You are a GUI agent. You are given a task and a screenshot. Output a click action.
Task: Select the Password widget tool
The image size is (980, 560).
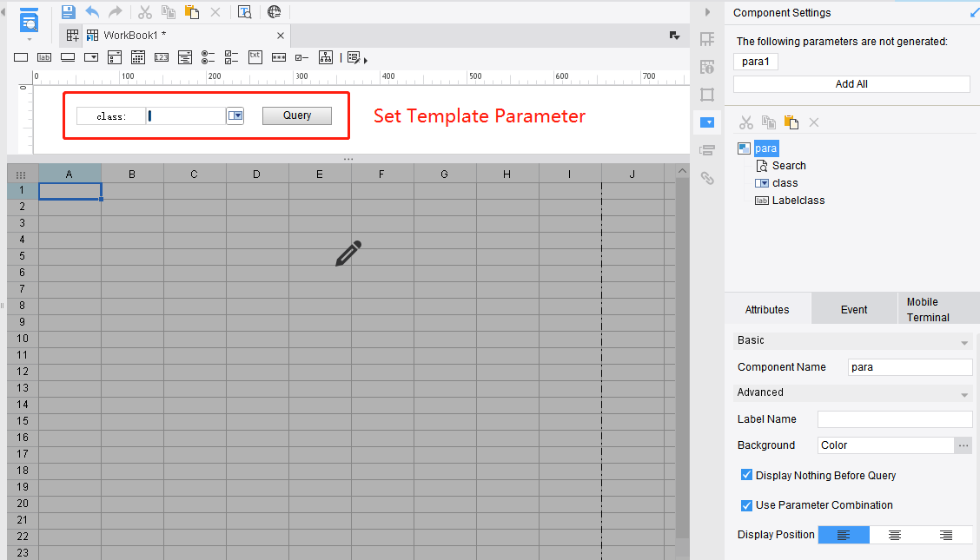(278, 57)
